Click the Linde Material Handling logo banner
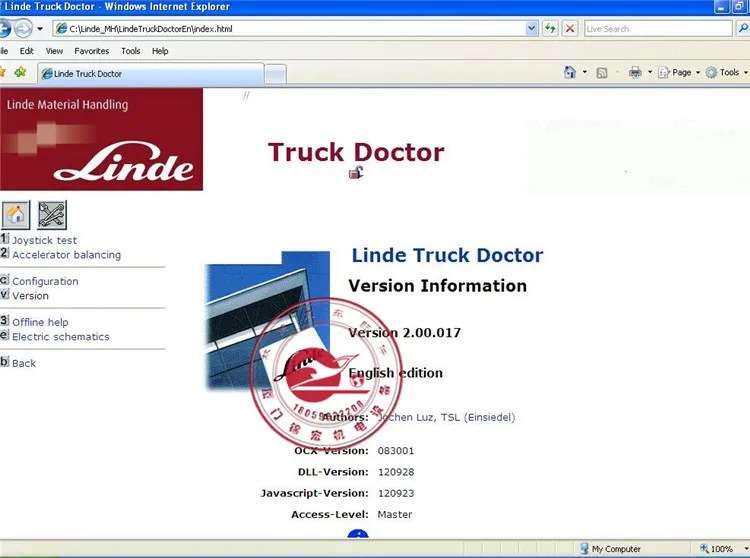 [x=101, y=139]
